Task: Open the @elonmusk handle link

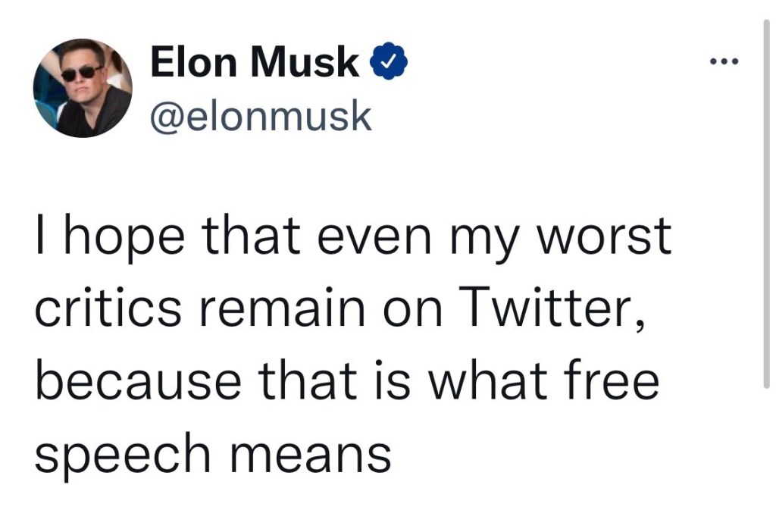Action: coord(261,116)
